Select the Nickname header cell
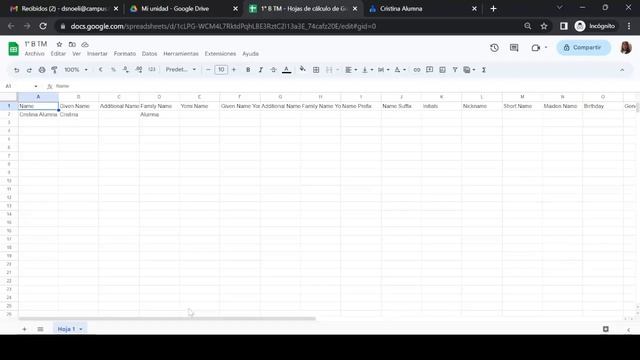 [482, 106]
